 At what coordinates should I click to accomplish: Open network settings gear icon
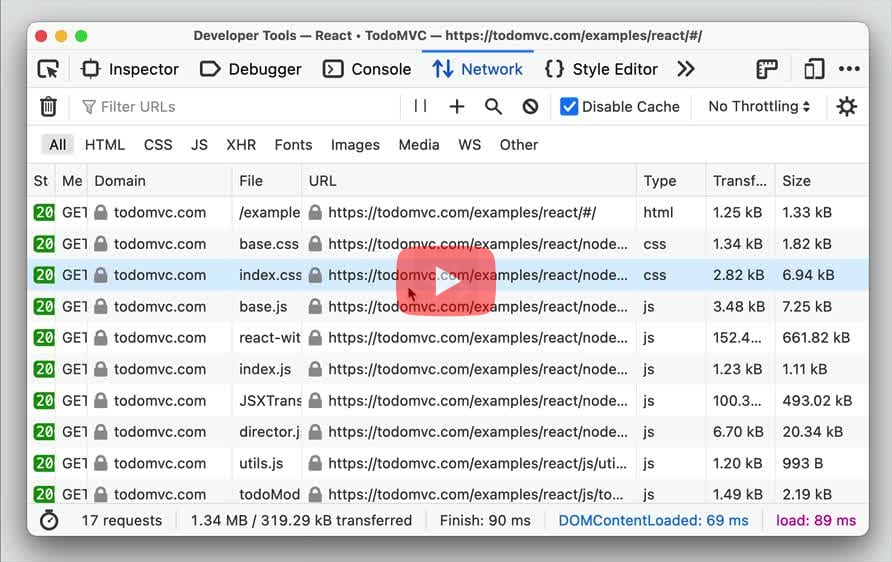846,106
